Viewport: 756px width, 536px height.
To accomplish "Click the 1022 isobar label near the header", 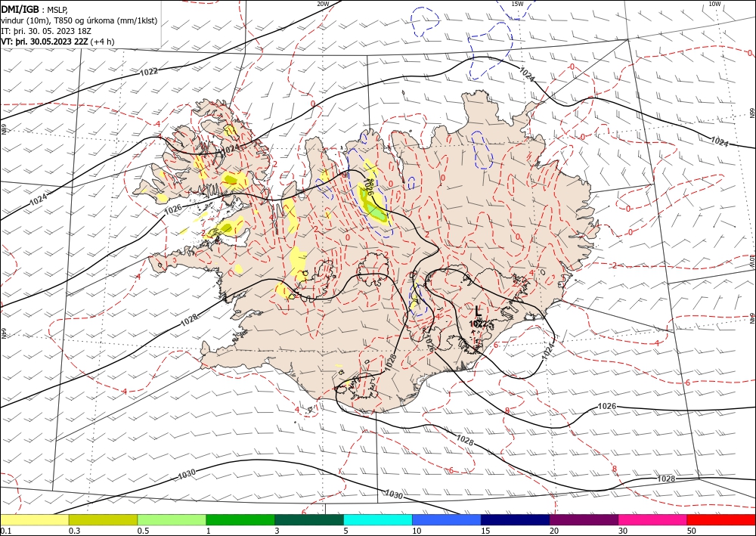I will (x=149, y=72).
